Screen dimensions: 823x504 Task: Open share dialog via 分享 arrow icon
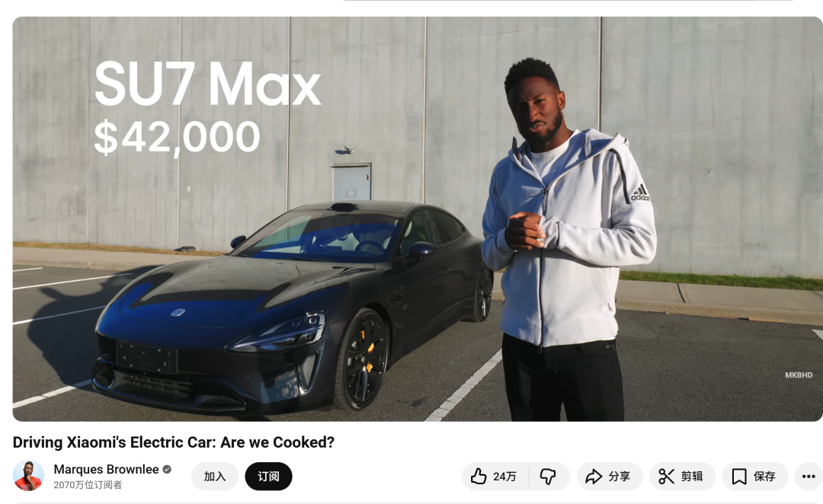(593, 476)
